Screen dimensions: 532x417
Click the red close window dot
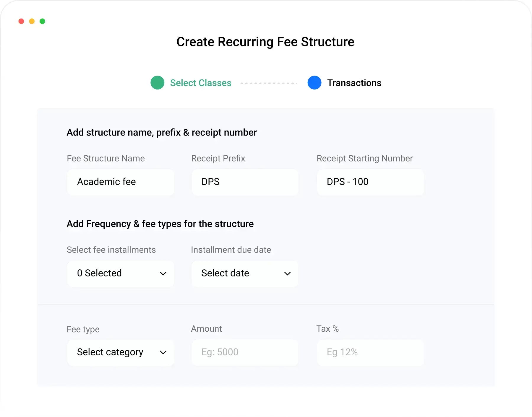pos(21,21)
